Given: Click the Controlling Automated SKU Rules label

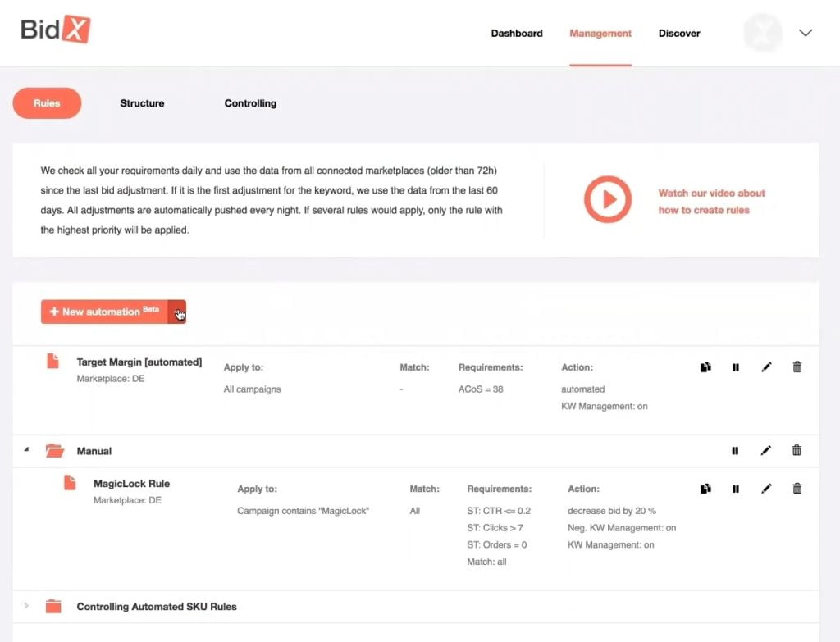Looking at the screenshot, I should click(x=157, y=607).
